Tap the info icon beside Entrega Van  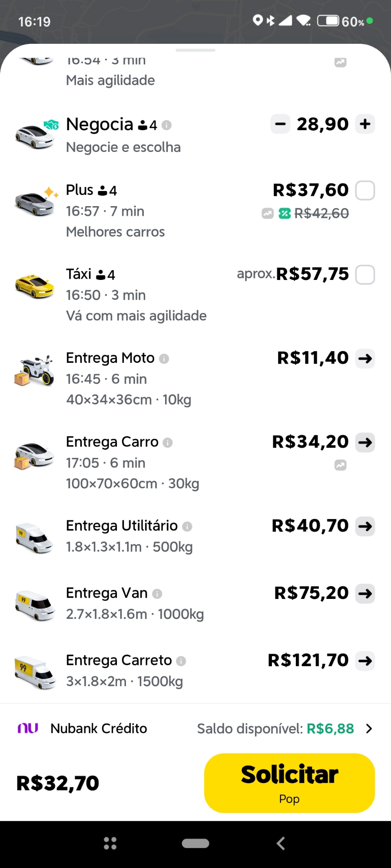click(x=157, y=594)
